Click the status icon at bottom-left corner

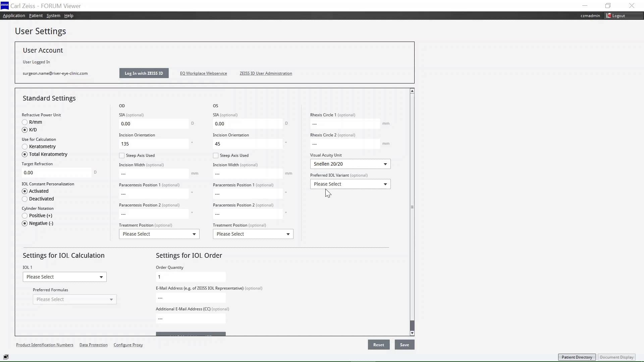[x=6, y=357]
